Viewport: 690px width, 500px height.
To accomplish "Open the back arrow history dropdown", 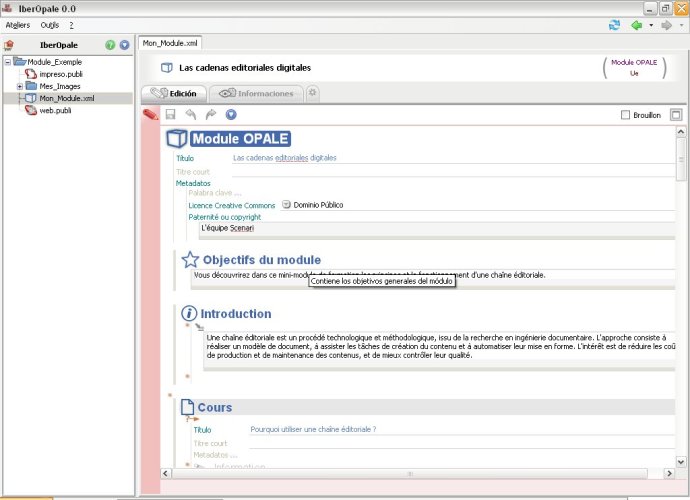I will (651, 25).
